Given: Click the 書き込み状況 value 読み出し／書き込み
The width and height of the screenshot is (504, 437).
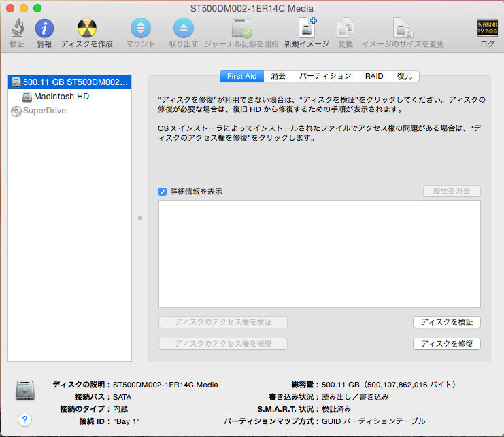Looking at the screenshot, I should [355, 397].
